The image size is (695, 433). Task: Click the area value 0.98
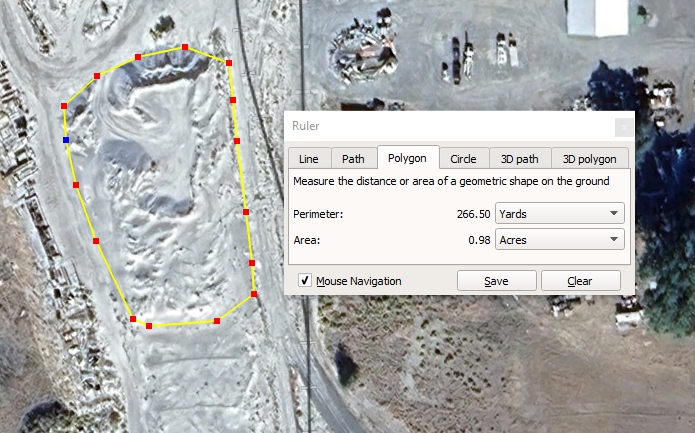(479, 240)
